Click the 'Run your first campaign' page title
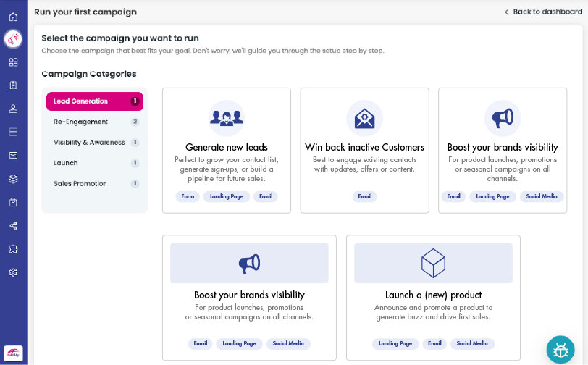 click(85, 12)
